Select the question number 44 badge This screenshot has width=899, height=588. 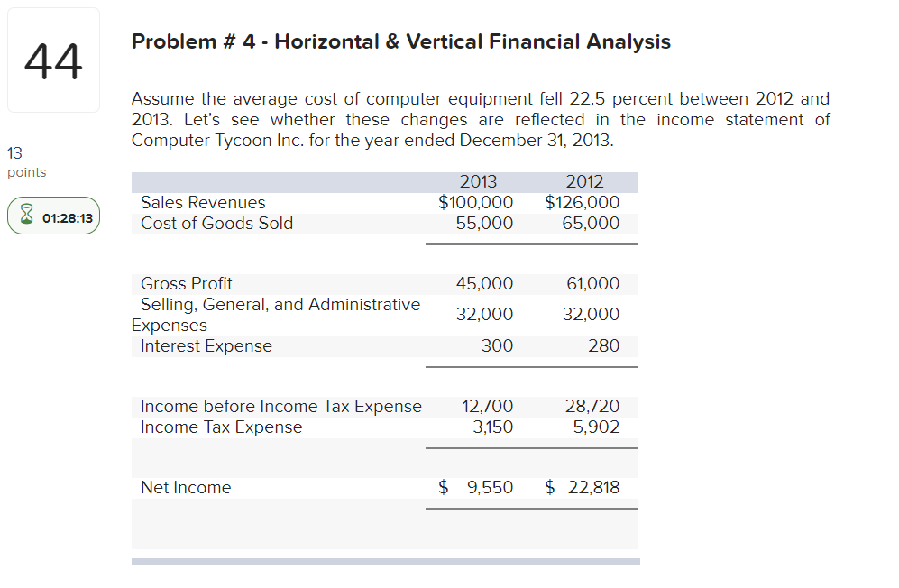(53, 59)
